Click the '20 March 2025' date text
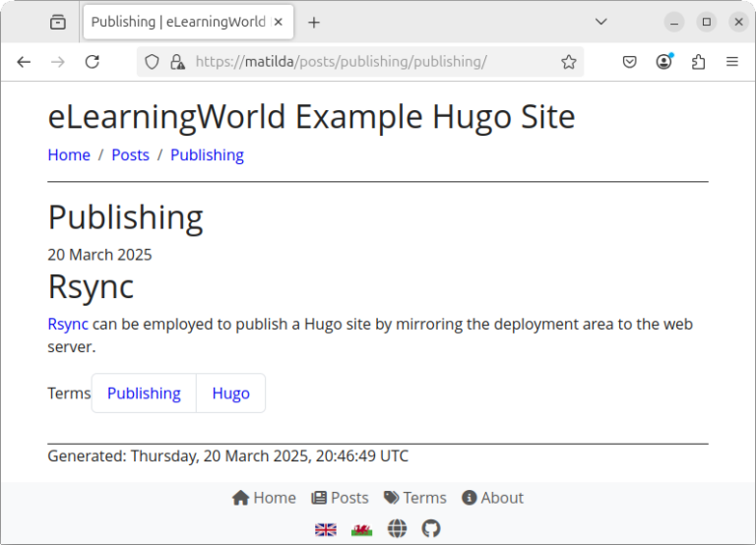 coord(99,255)
